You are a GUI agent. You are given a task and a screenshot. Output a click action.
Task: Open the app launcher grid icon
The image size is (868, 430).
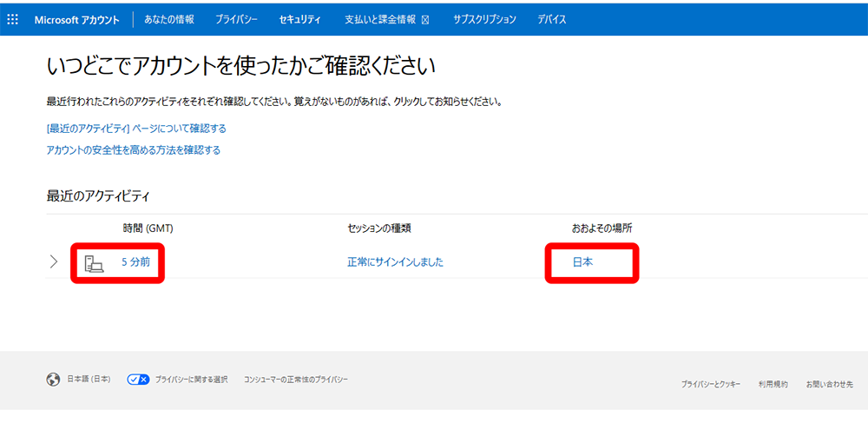click(12, 19)
